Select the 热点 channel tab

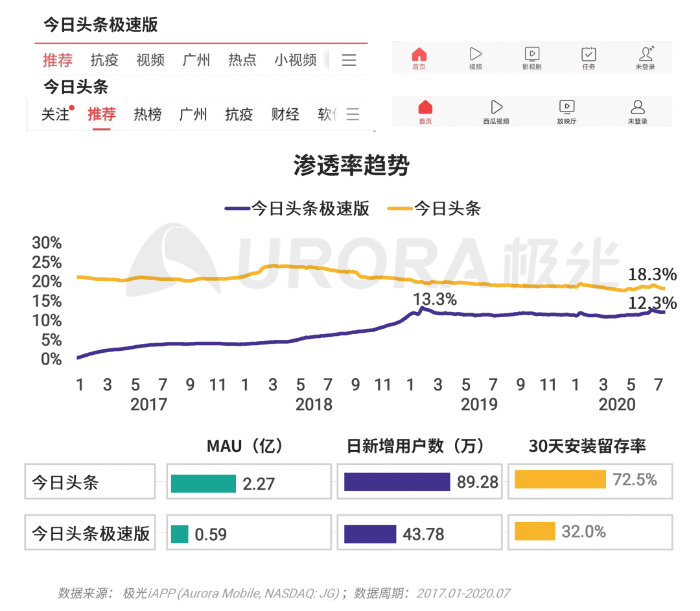pyautogui.click(x=242, y=60)
